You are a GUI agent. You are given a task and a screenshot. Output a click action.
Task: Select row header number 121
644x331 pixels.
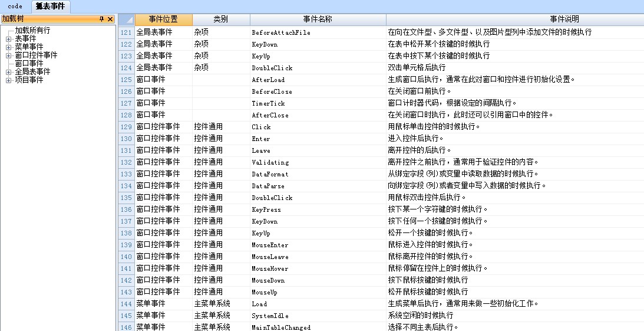coord(127,32)
